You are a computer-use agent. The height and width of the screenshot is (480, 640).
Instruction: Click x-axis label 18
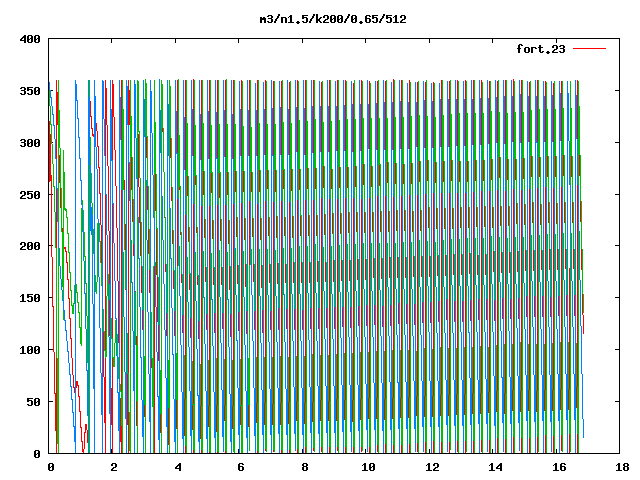tap(622, 467)
